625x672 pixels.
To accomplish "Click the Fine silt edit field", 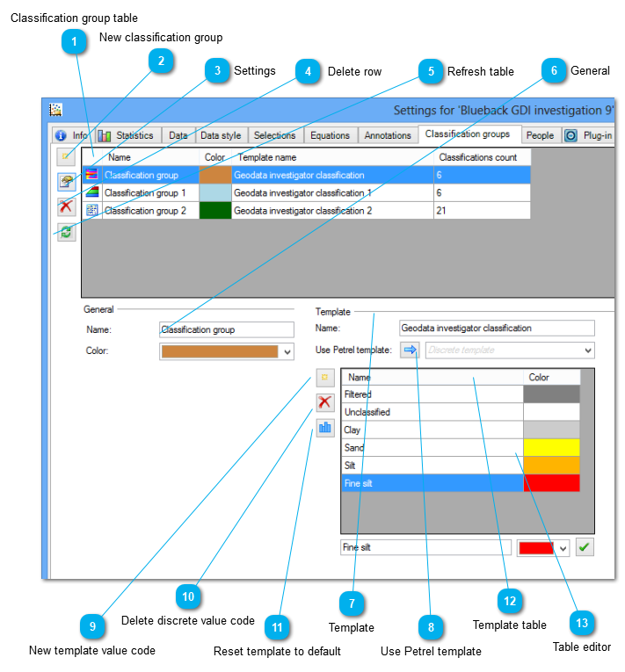I will coord(425,547).
